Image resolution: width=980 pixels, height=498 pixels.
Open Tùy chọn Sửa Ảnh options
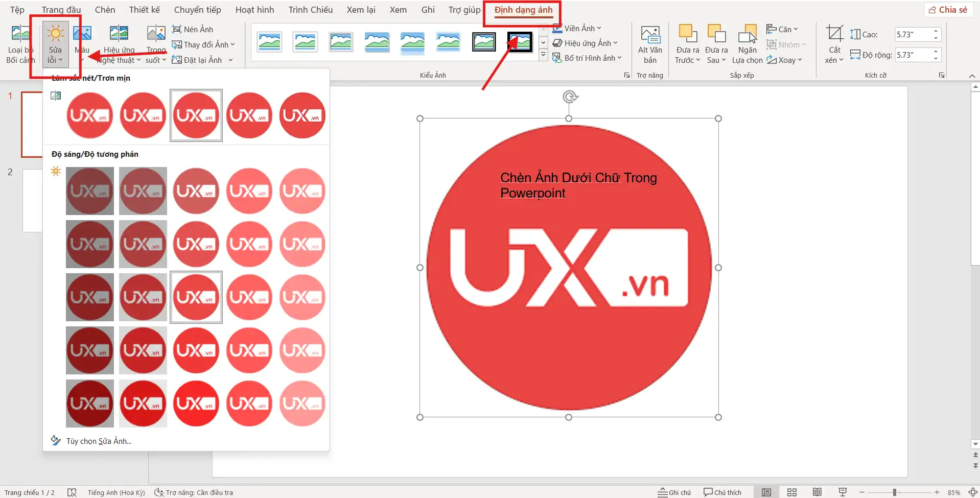(x=98, y=441)
